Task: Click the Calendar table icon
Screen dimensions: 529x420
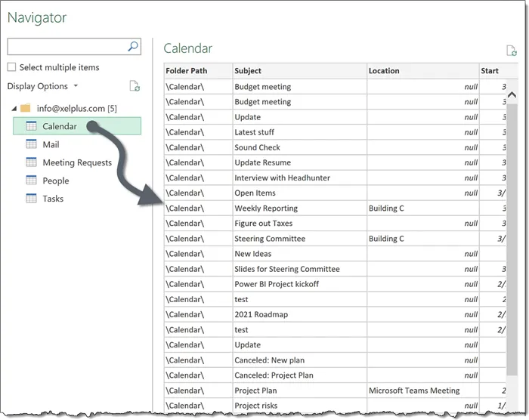Action: (x=31, y=126)
